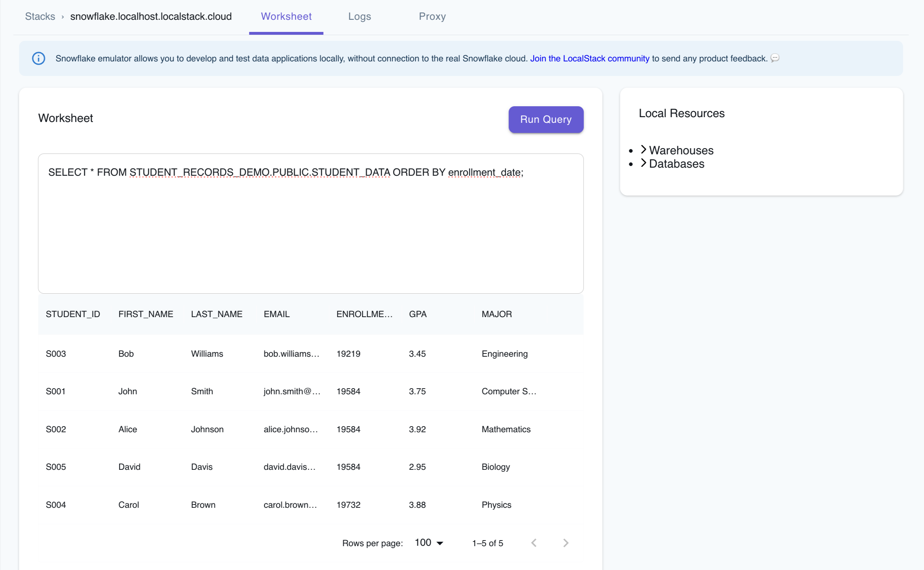Viewport: 924px width, 570px height.
Task: Click inside the SQL query editor
Action: click(x=310, y=222)
